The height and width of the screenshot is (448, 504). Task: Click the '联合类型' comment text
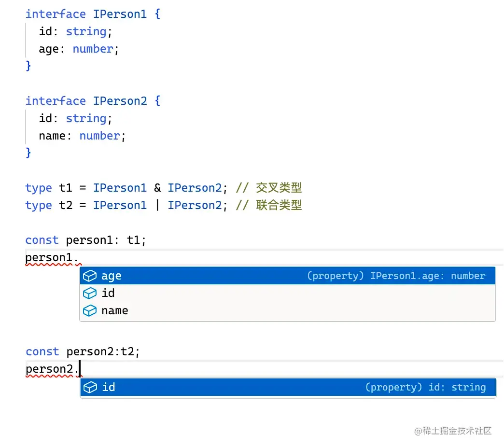279,205
